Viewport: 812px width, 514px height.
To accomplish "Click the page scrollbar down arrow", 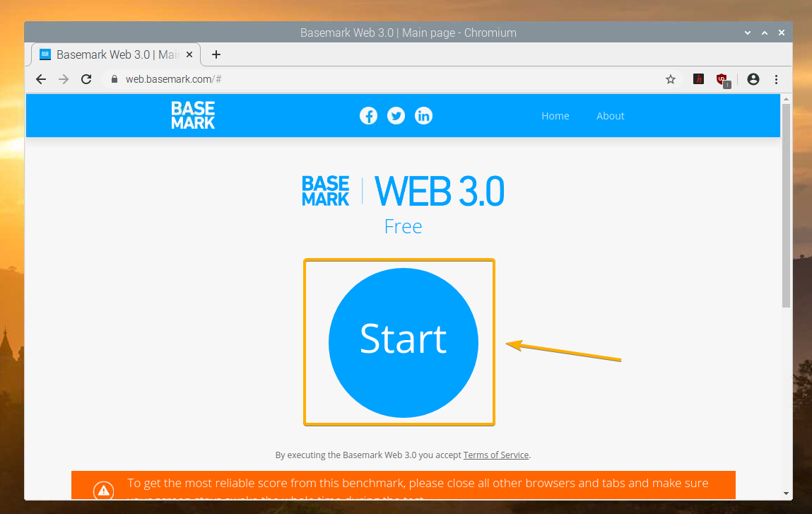I will tap(786, 493).
